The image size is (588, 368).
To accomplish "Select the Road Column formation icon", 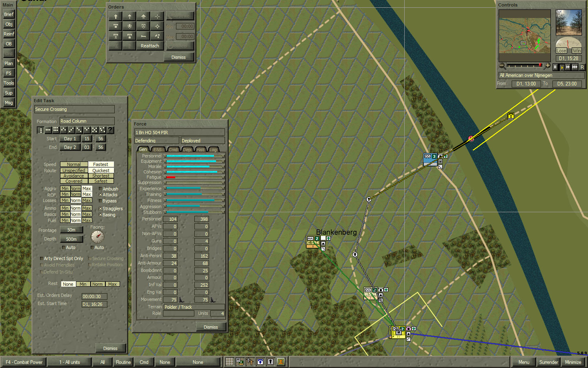I will 40,130.
